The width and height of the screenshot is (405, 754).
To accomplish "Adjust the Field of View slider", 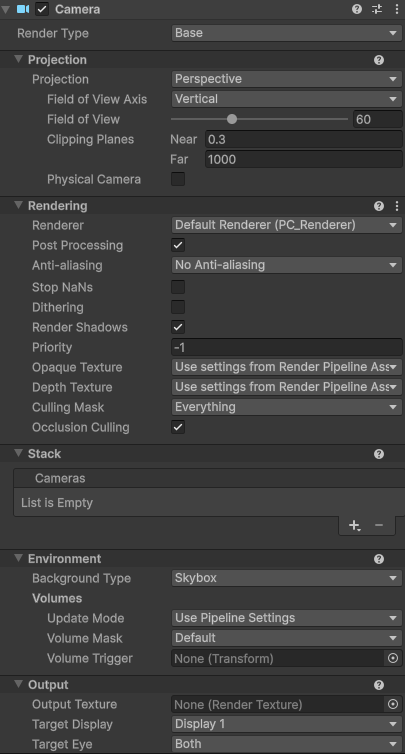I will click(x=259, y=119).
